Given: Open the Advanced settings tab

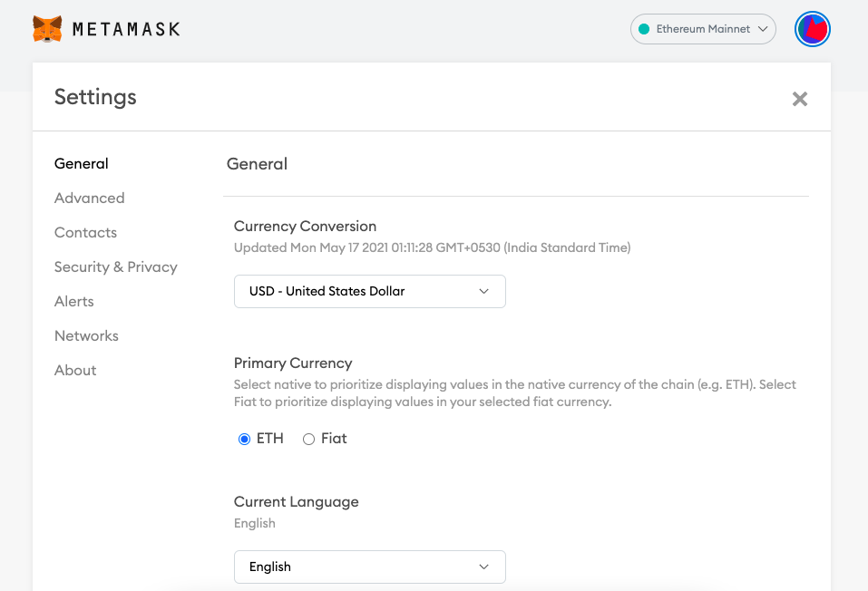Looking at the screenshot, I should [x=89, y=199].
